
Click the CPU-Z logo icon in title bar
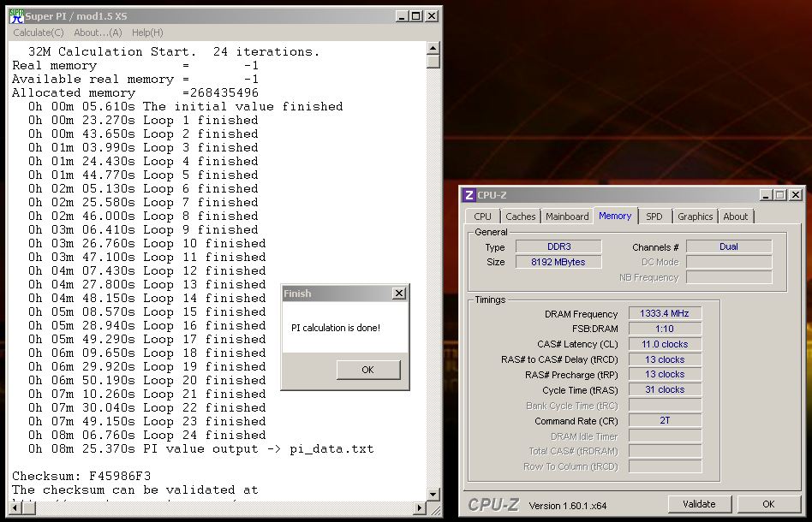(x=469, y=195)
